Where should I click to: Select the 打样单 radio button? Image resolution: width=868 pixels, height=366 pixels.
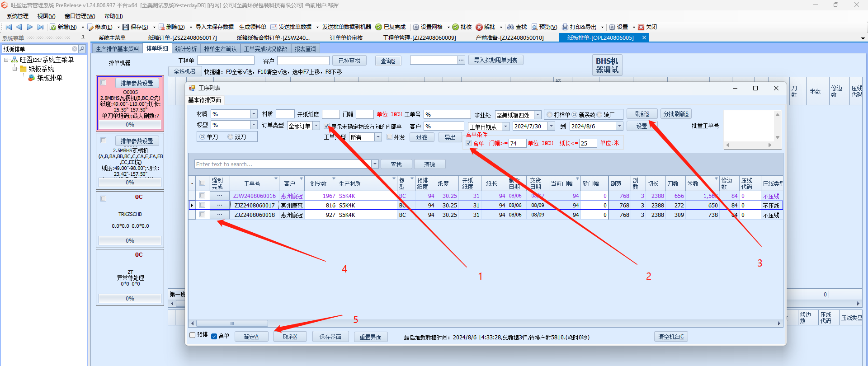coord(550,115)
